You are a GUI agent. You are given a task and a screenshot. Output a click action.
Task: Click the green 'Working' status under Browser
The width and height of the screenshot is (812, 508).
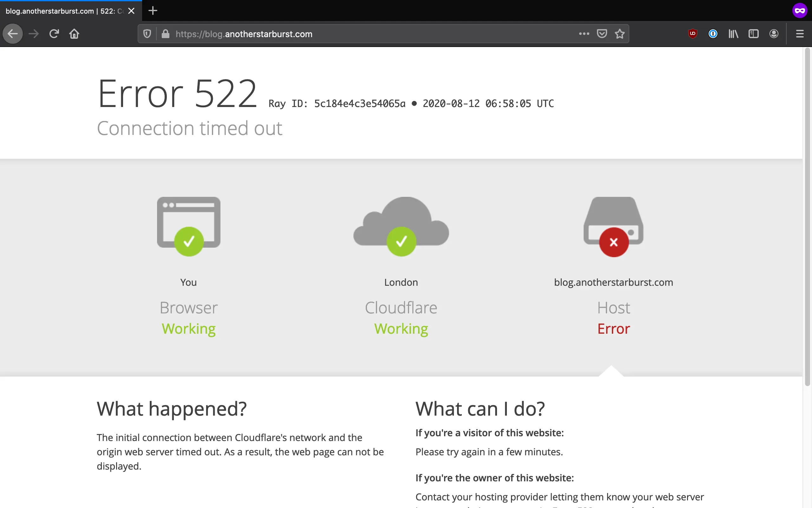tap(189, 329)
